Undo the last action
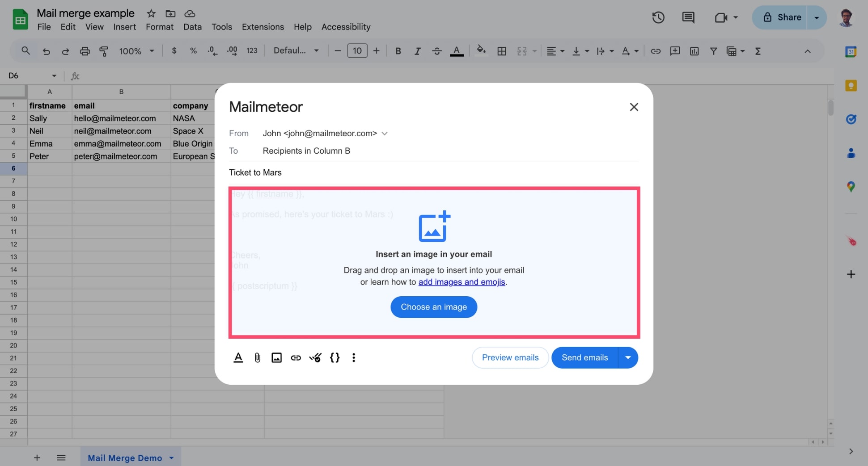The width and height of the screenshot is (868, 466). pyautogui.click(x=46, y=51)
